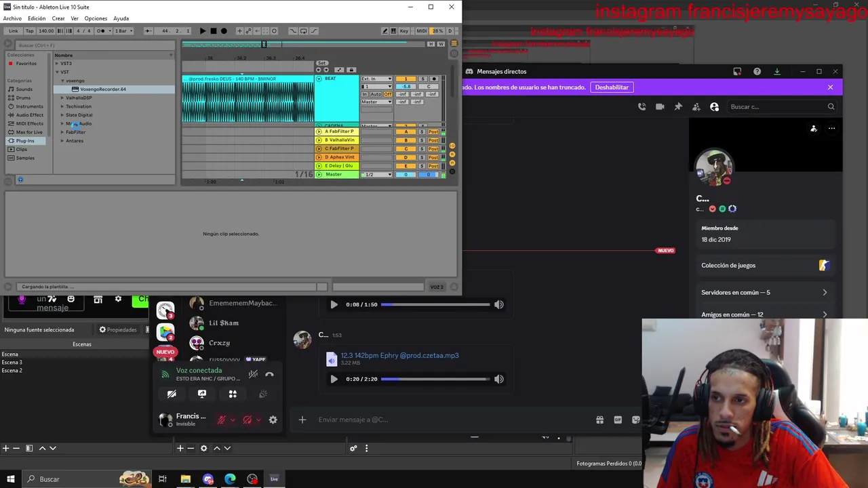
Task: Open the 12.3 142bpm Ephry mp3 link
Action: tap(399, 355)
